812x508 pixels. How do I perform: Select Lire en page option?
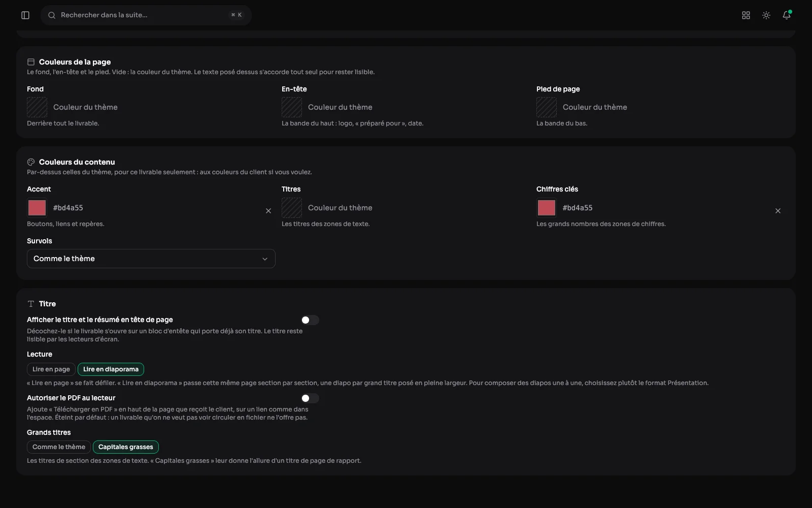51,369
